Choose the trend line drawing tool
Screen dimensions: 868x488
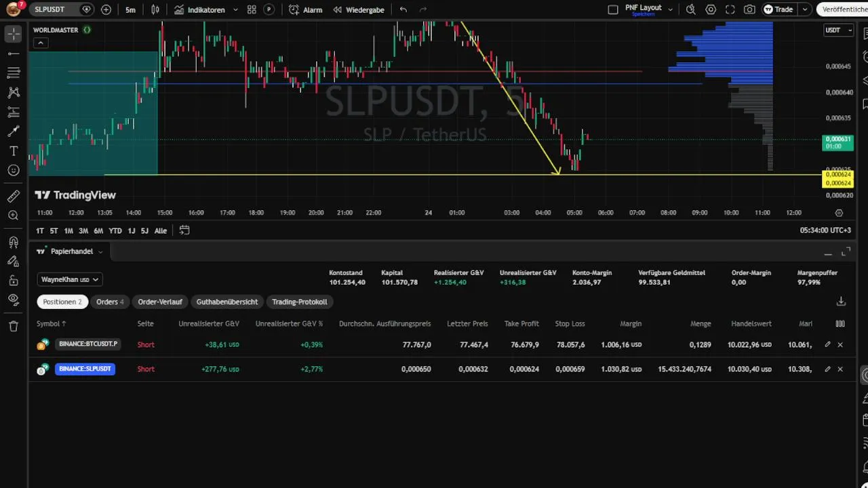[14, 53]
